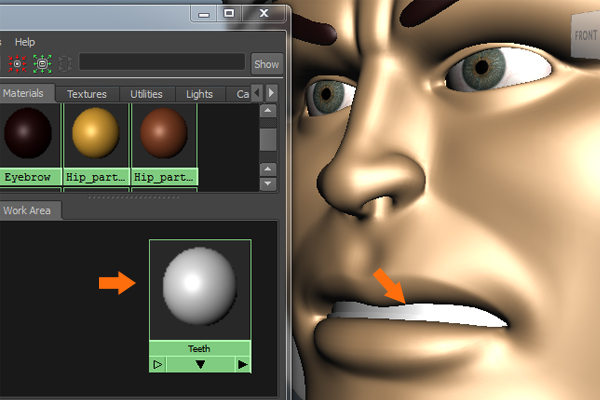Maximize the Hypershade window

229,13
